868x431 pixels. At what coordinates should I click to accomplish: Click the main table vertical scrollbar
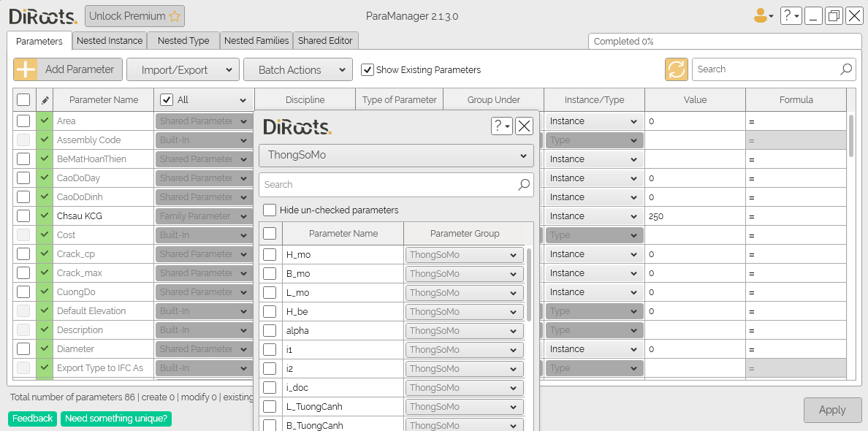coord(850,136)
